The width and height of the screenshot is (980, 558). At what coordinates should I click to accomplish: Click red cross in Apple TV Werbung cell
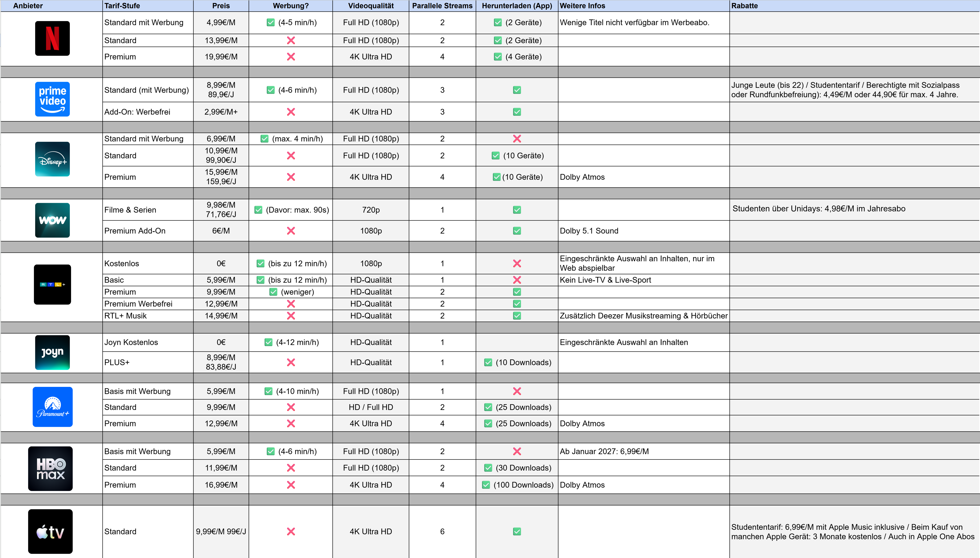(x=291, y=531)
